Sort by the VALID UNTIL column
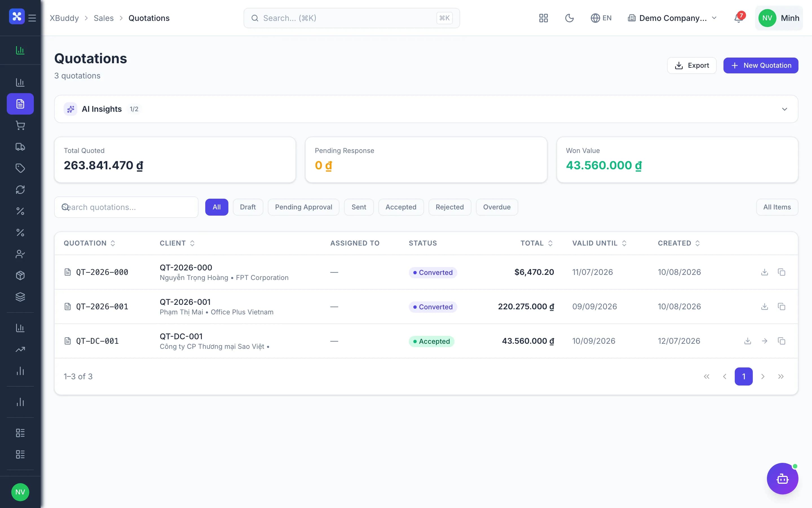812x508 pixels. (x=599, y=243)
